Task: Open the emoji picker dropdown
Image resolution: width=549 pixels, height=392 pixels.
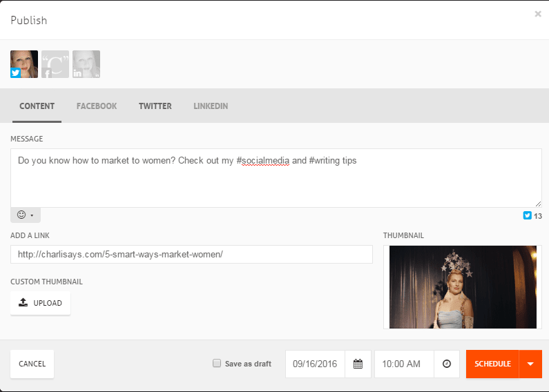Action: (26, 215)
